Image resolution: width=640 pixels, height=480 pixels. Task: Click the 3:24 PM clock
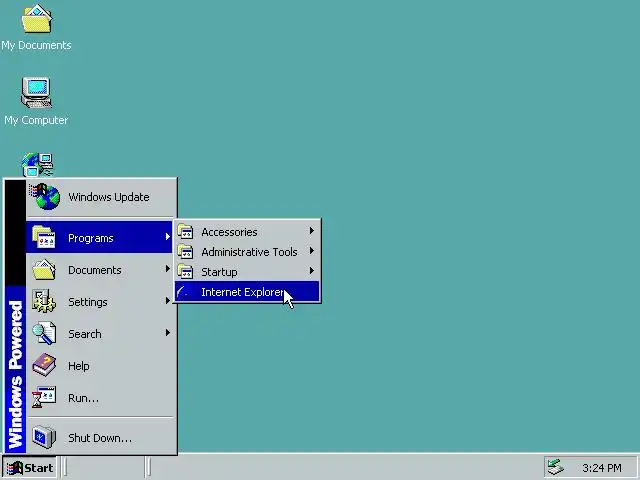pos(602,468)
